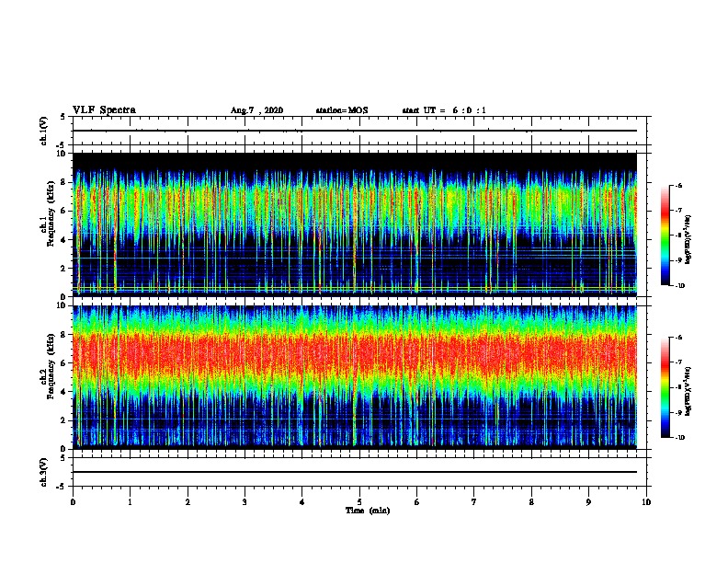728x563 pixels.
Task: Click time axis tick label "10"
Action: 646,502
